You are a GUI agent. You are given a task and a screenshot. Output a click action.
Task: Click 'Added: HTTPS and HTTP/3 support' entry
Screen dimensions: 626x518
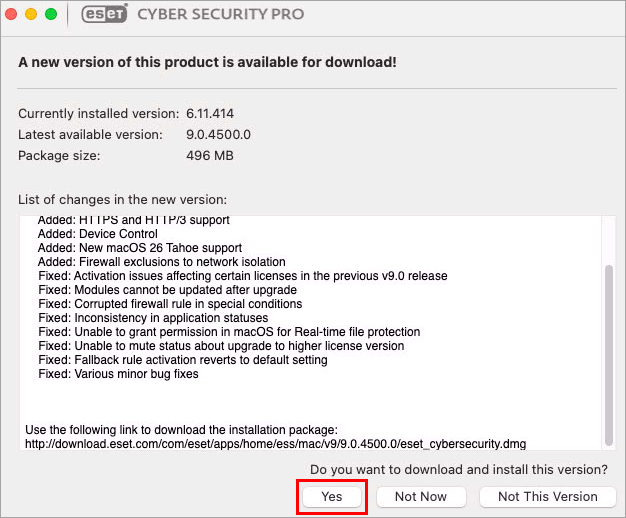[133, 220]
